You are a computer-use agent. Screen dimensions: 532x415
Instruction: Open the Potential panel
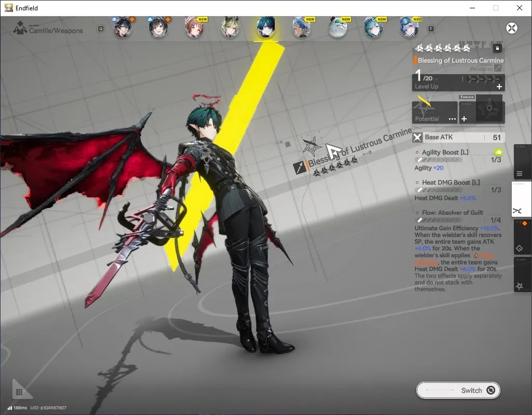click(x=435, y=113)
